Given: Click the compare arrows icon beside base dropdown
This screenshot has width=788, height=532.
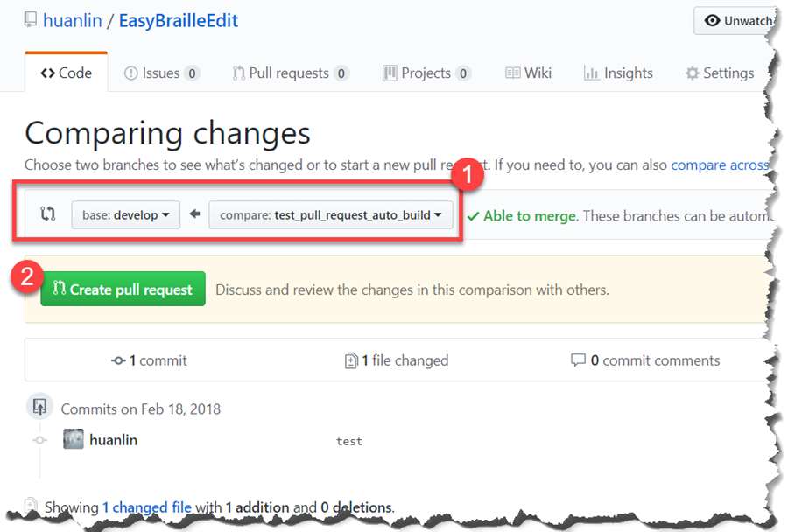Looking at the screenshot, I should pos(48,214).
